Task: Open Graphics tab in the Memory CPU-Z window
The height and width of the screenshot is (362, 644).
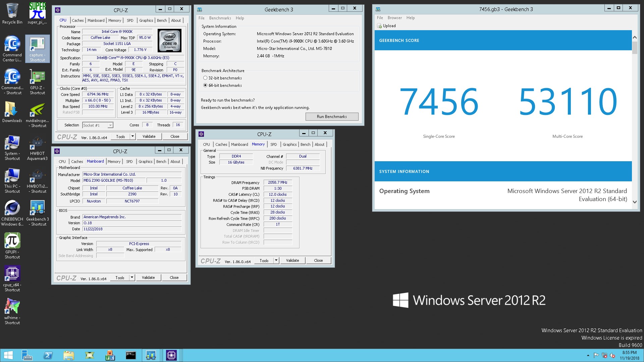Action: tap(289, 144)
